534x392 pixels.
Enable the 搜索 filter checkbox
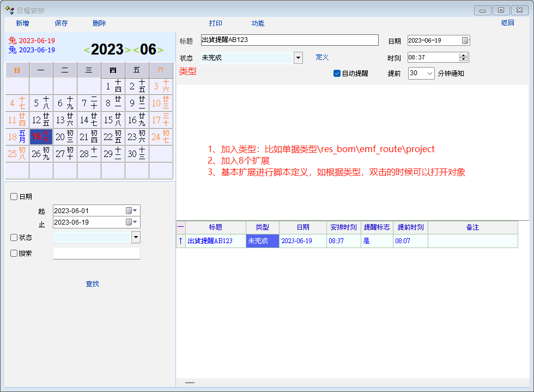click(14, 253)
